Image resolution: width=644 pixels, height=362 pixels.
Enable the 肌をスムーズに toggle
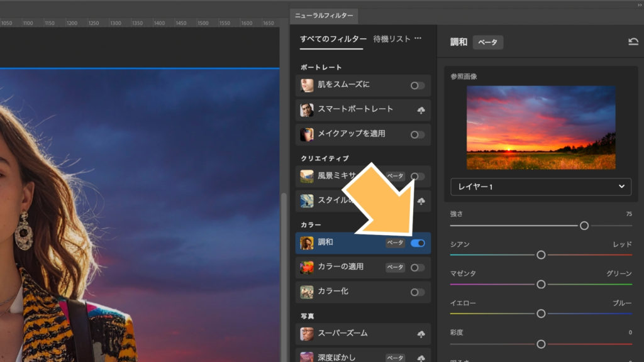417,85
